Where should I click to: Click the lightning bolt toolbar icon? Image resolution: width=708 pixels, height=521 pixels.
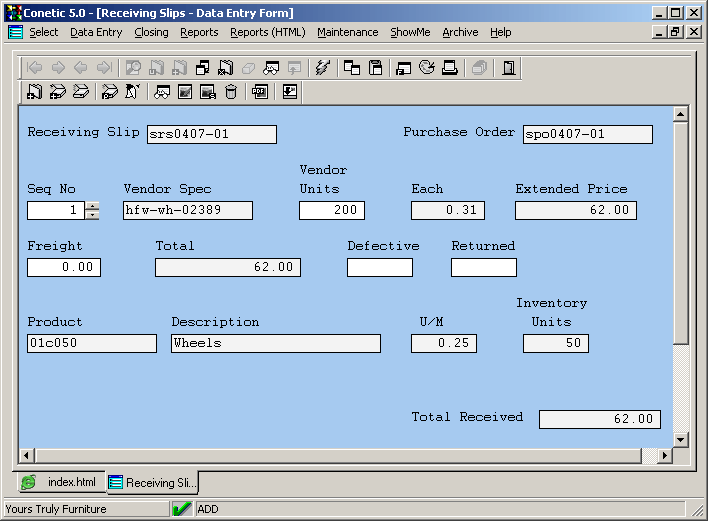[x=322, y=68]
